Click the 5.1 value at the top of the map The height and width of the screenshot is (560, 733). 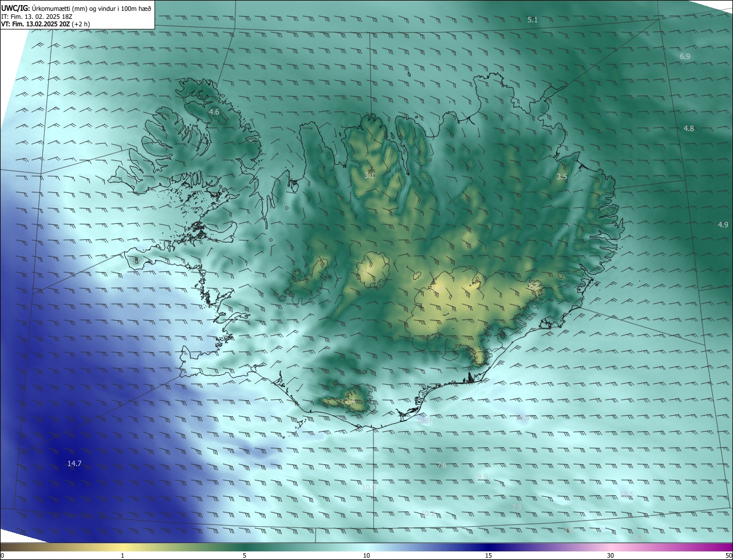[533, 20]
